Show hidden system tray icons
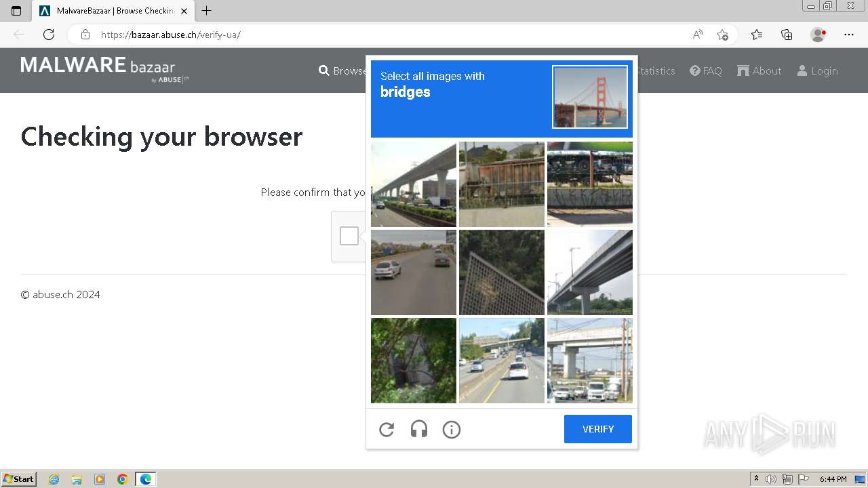The image size is (868, 488). [756, 479]
